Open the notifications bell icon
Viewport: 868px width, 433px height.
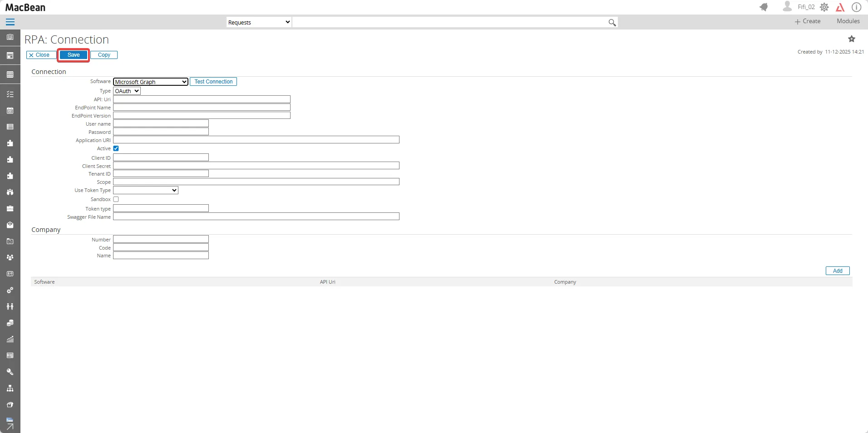click(764, 7)
